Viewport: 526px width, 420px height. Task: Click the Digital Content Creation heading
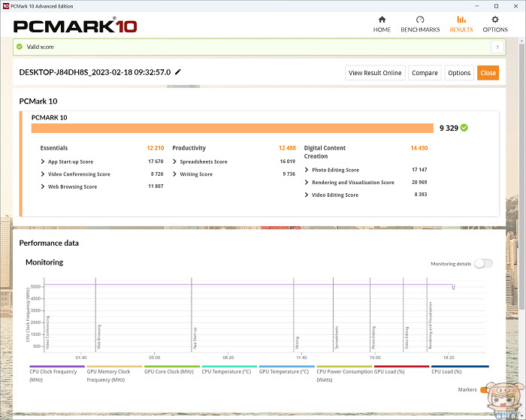click(x=325, y=152)
